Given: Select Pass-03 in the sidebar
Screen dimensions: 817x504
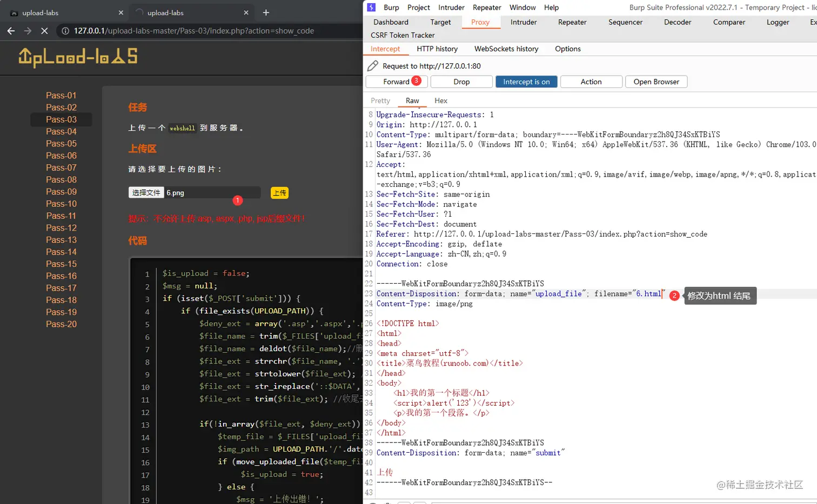Looking at the screenshot, I should pos(61,119).
